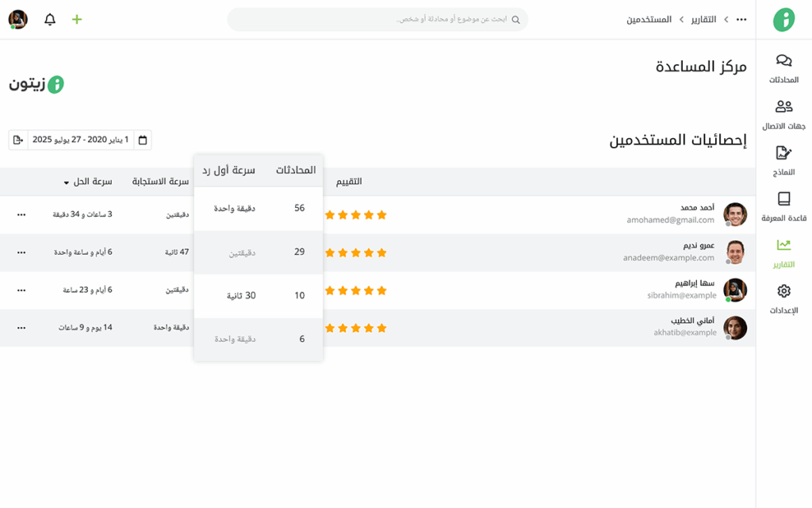Click the resolution time 14 يوم و 9 ساعات

pos(86,328)
